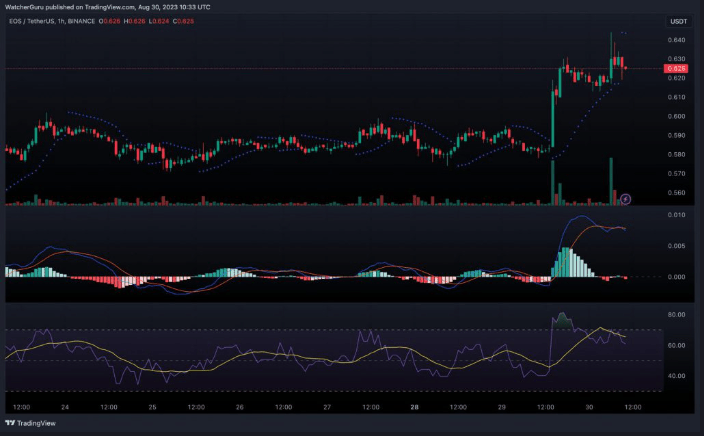704x436 pixels.
Task: Click the 0.000 MACD axis label
Action: coord(676,277)
